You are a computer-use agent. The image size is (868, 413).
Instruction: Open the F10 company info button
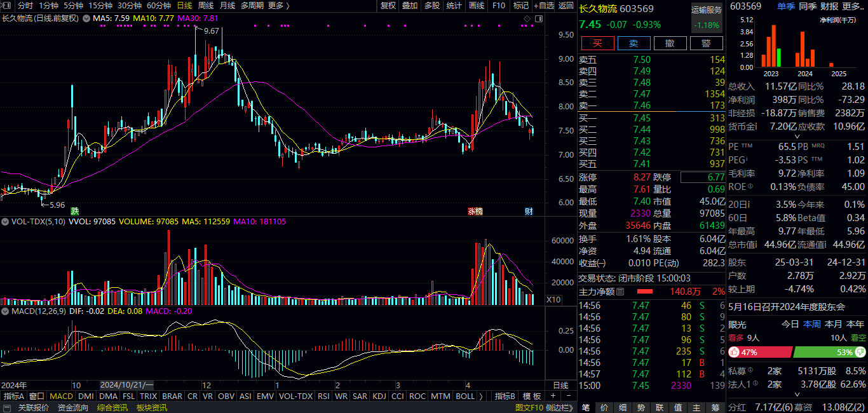[x=499, y=6]
